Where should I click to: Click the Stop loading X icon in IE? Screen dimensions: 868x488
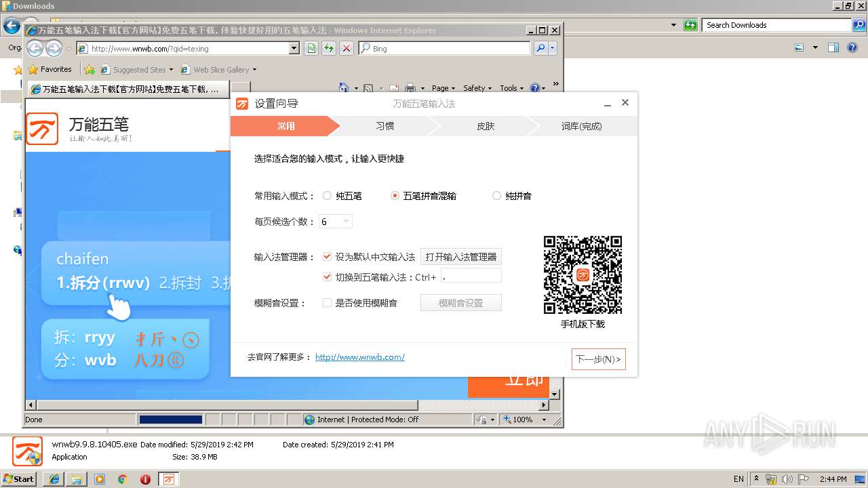(x=346, y=48)
